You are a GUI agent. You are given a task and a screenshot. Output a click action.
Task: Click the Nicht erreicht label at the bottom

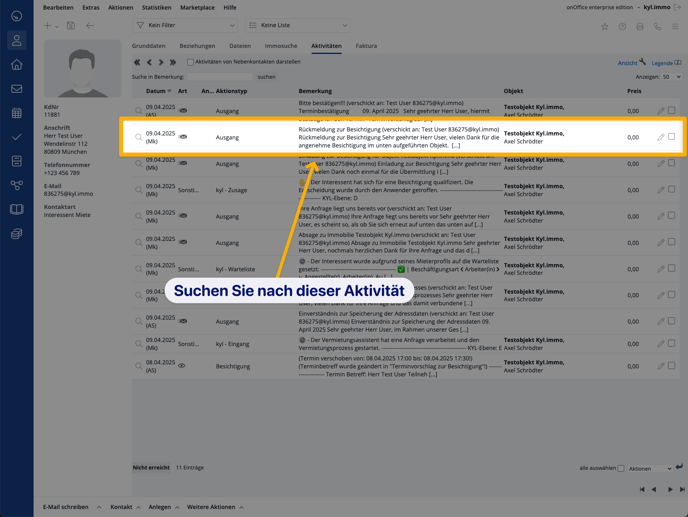coord(151,467)
